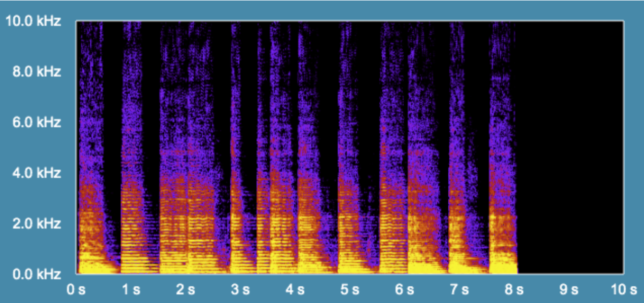Click the 9 s time axis label
Image resolution: width=644 pixels, height=303 pixels.
tap(569, 290)
